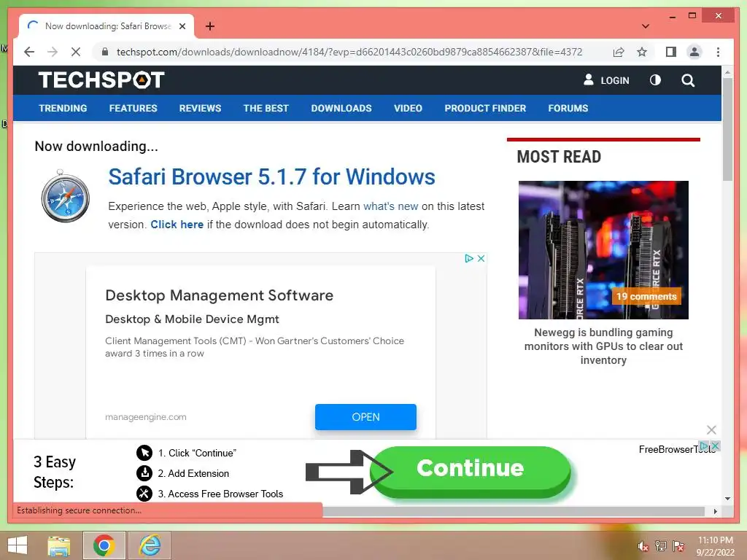
Task: Click the TechSpot logo
Action: pyautogui.click(x=101, y=80)
